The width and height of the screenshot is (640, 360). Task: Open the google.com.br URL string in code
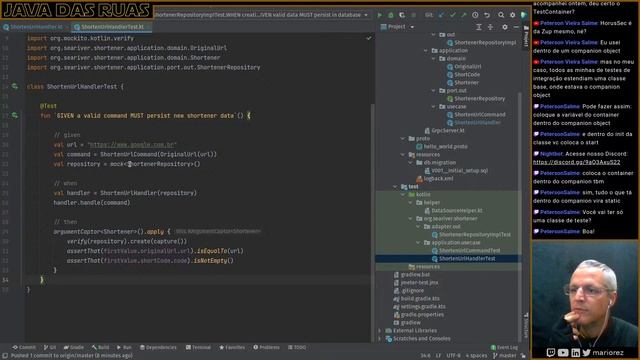[132, 145]
